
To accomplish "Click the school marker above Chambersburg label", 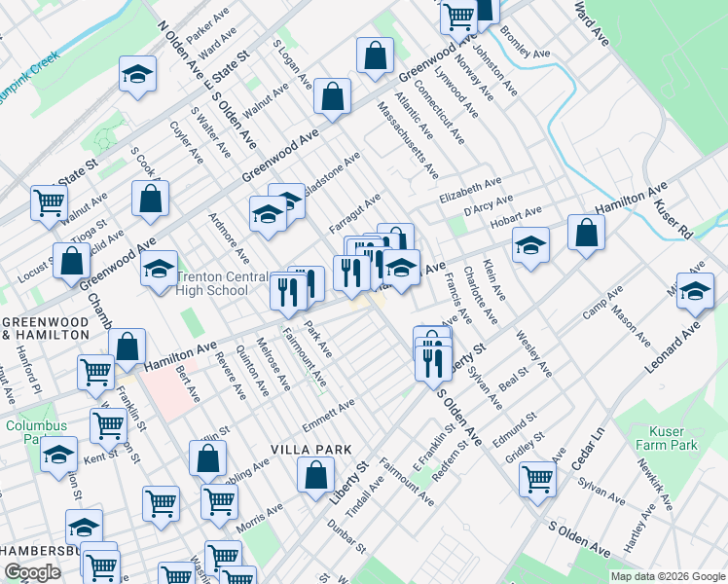I will 84,529.
